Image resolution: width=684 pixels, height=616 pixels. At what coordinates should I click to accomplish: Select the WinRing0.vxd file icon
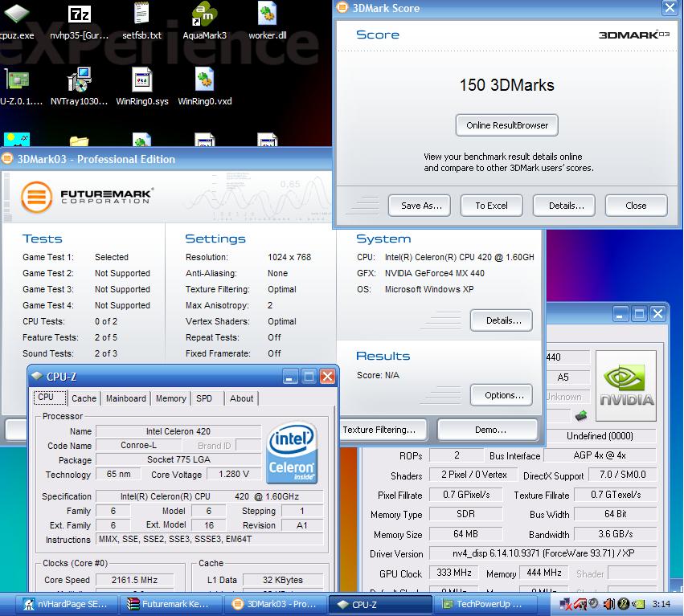205,80
